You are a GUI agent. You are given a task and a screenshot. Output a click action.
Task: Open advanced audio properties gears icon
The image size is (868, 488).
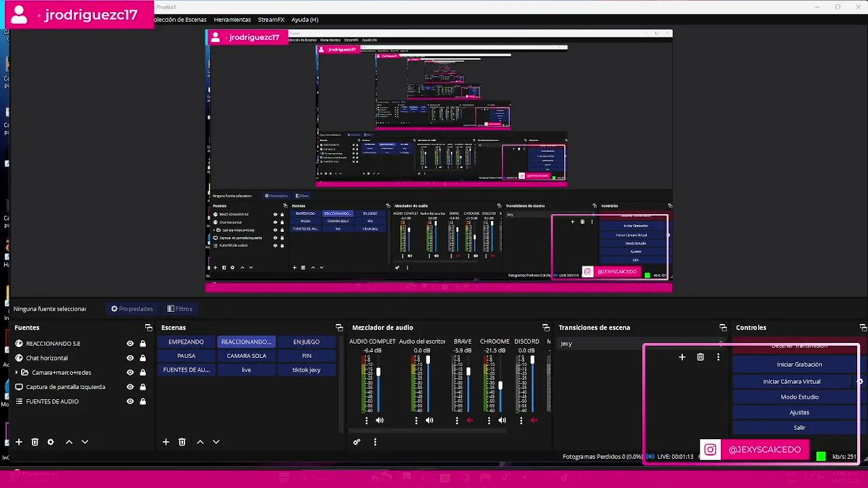click(357, 442)
